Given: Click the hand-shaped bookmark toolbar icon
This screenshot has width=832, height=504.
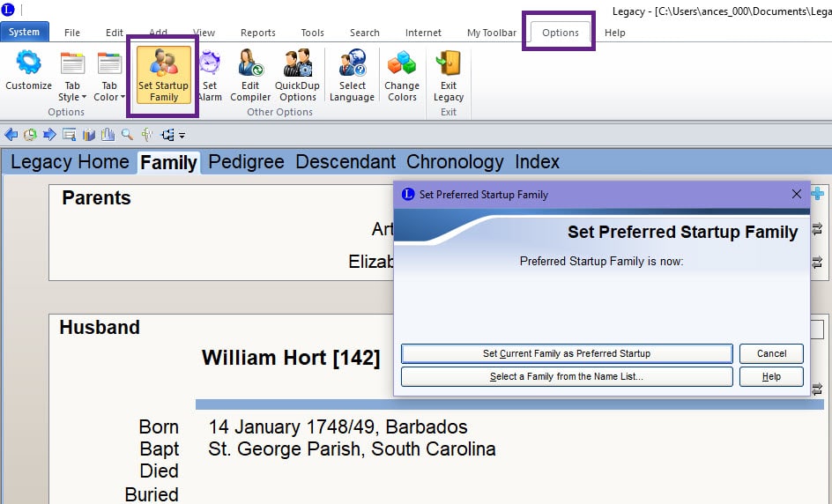Looking at the screenshot, I should pyautogui.click(x=108, y=135).
